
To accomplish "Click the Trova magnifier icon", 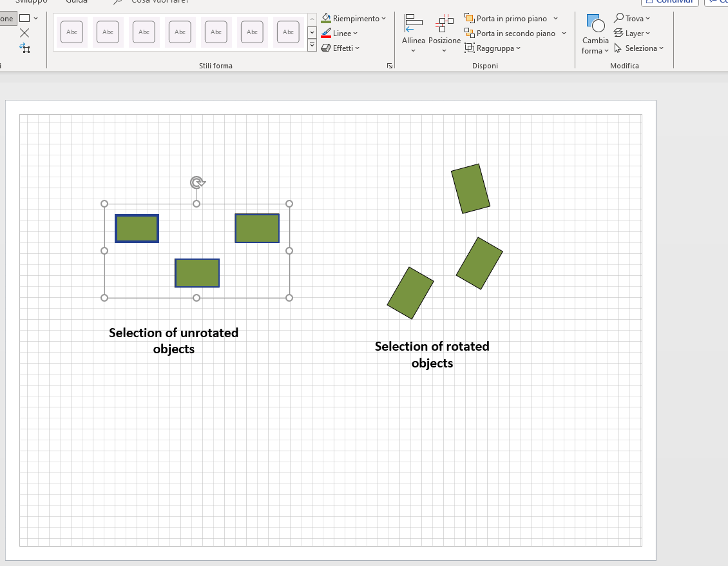I will 618,18.
